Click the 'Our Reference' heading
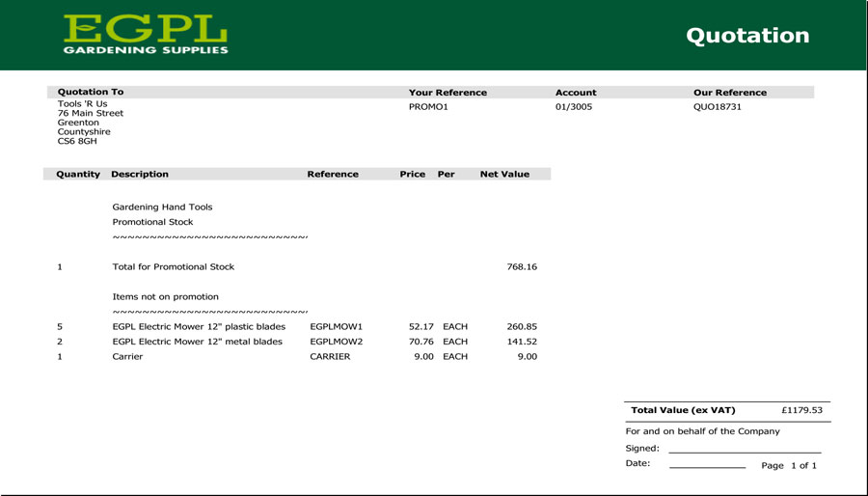 click(730, 93)
